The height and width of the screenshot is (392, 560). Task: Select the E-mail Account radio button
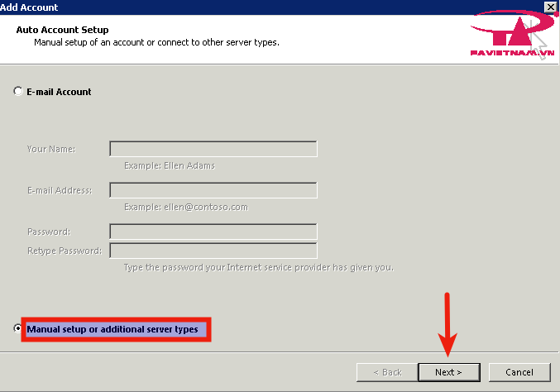(18, 92)
